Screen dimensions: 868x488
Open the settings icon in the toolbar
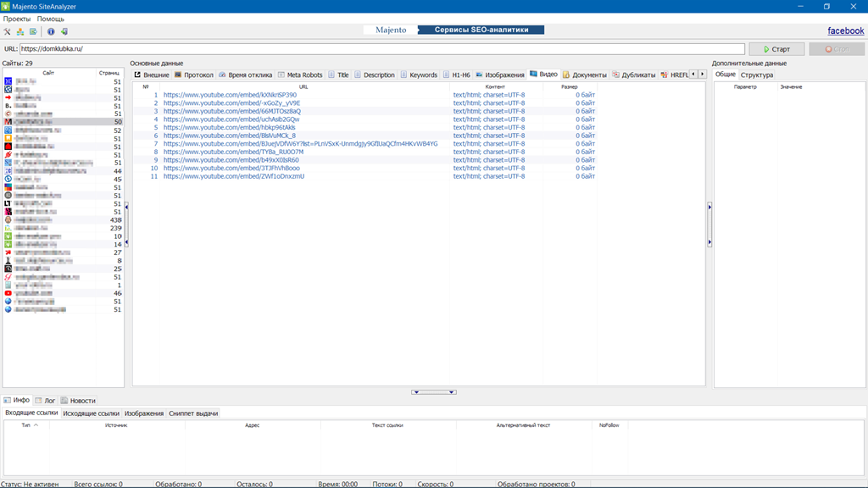(x=8, y=31)
